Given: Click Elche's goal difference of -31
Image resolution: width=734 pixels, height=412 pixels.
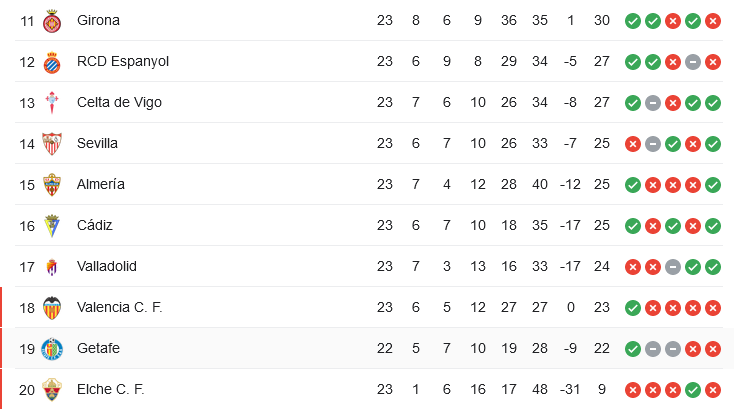Looking at the screenshot, I should tap(570, 389).
